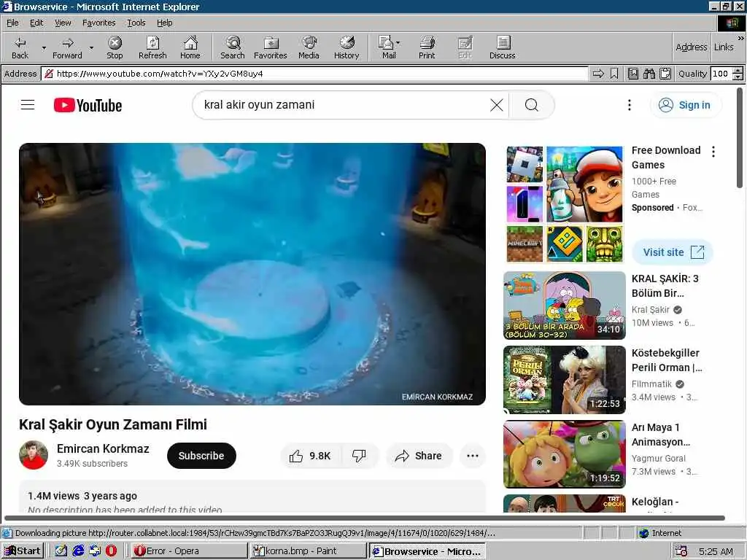Viewport: 747px width, 560px height.
Task: Reload the page with the Refresh button
Action: 152,47
